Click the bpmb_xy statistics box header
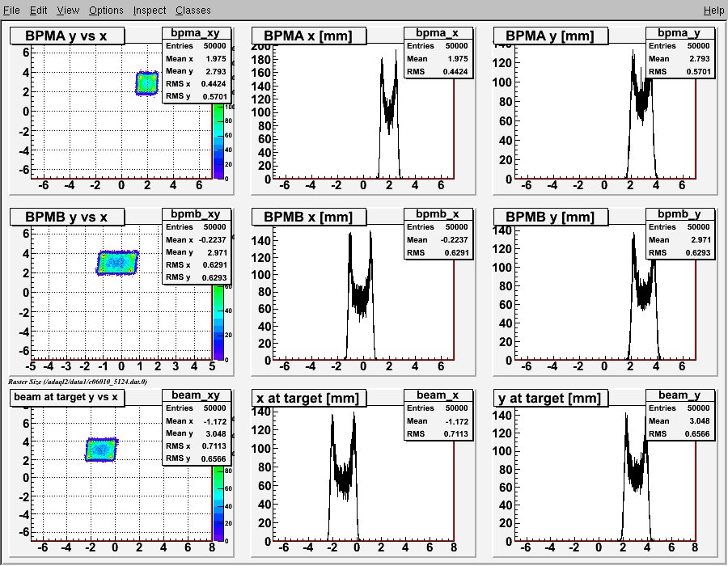 tap(196, 214)
